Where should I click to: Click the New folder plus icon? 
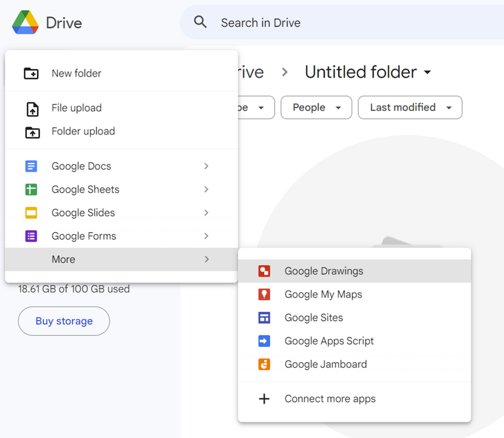click(31, 73)
